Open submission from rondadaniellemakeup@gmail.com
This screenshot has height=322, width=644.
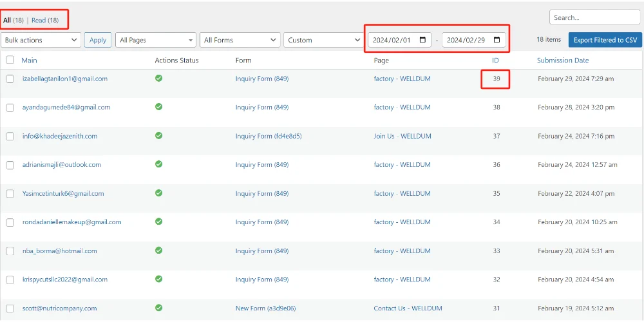(72, 222)
